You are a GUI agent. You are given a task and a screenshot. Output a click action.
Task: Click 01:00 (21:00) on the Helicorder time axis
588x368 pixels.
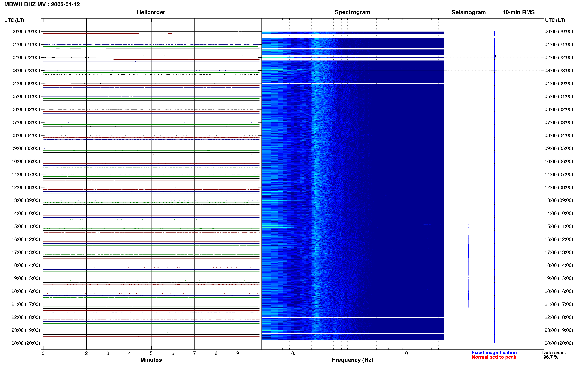coord(26,45)
